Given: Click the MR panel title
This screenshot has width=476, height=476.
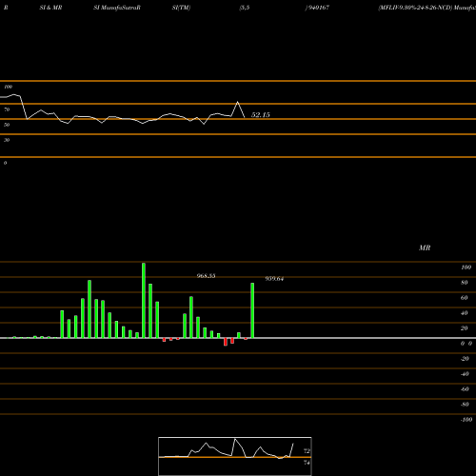Looking at the screenshot, I should click(x=425, y=248).
